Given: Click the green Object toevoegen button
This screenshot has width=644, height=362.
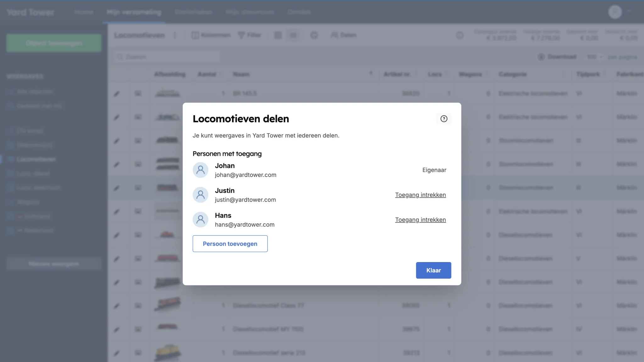Looking at the screenshot, I should coord(54,43).
